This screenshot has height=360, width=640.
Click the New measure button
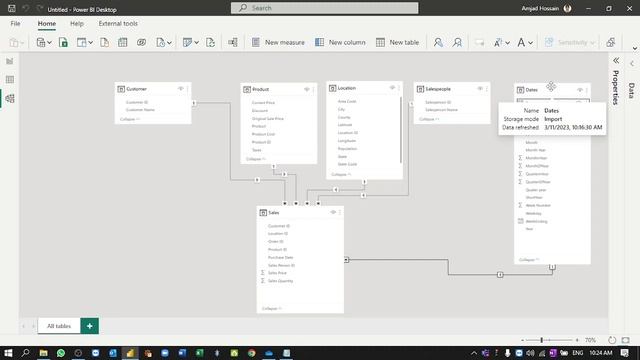point(278,42)
